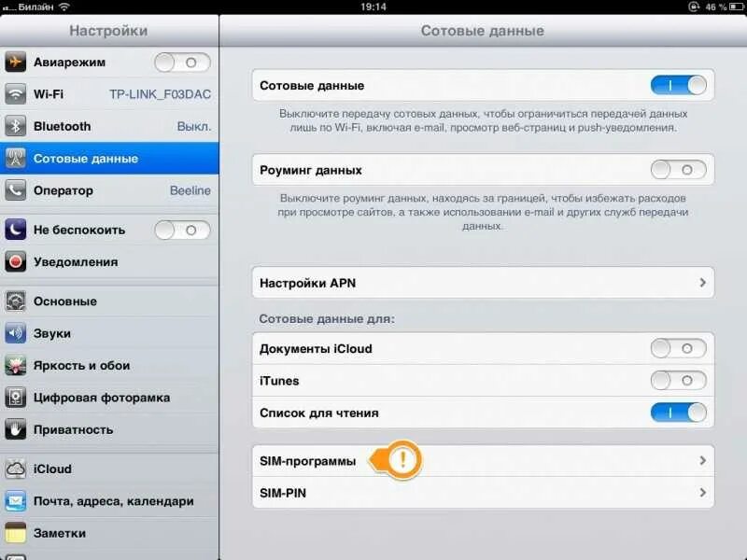The width and height of the screenshot is (747, 560).
Task: Open Оператор settings entry
Action: (109, 190)
